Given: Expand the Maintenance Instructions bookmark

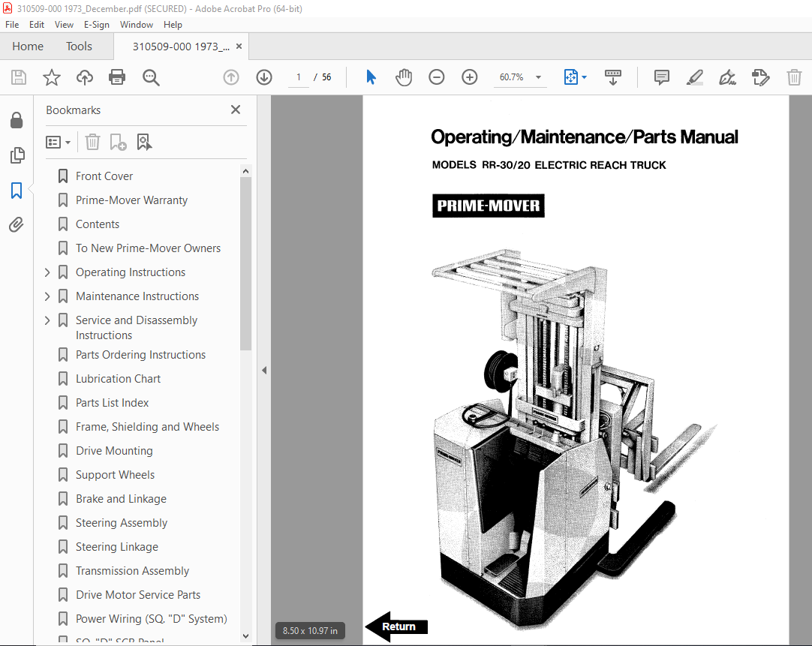Looking at the screenshot, I should tap(47, 296).
